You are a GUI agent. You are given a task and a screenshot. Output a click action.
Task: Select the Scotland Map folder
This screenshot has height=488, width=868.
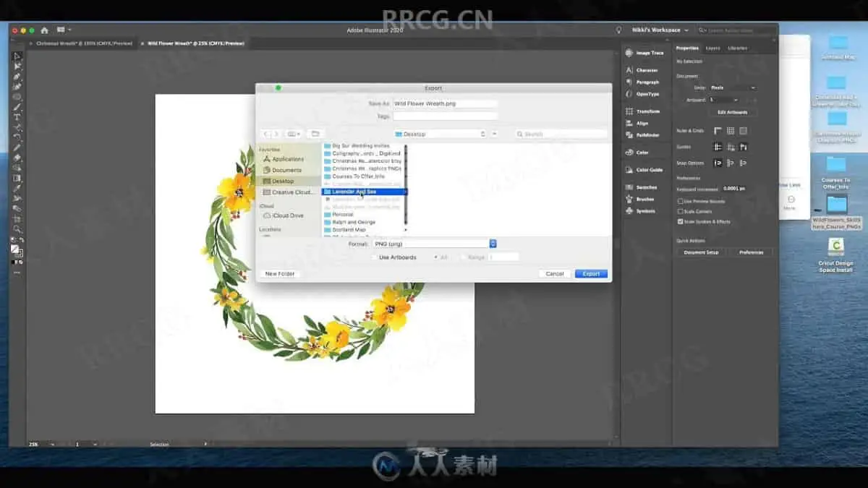pos(364,230)
